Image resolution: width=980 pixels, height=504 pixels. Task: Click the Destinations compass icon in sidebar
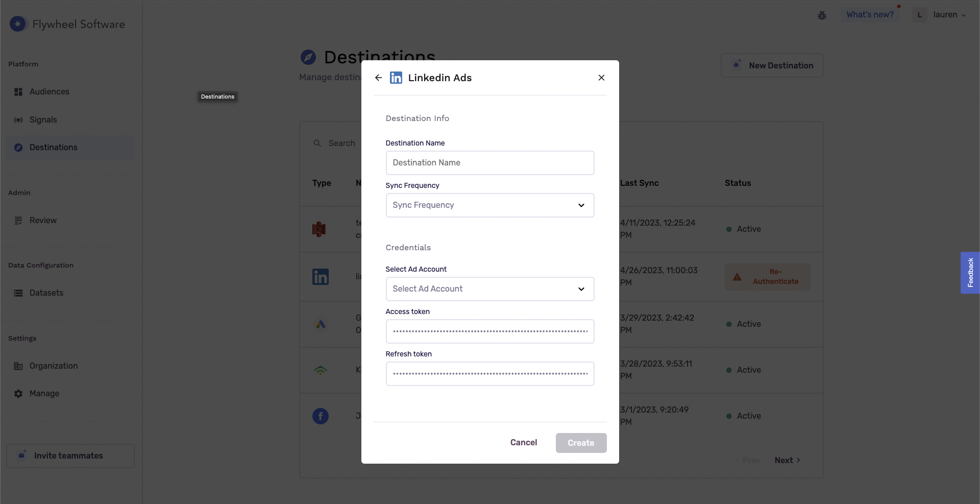coord(18,148)
